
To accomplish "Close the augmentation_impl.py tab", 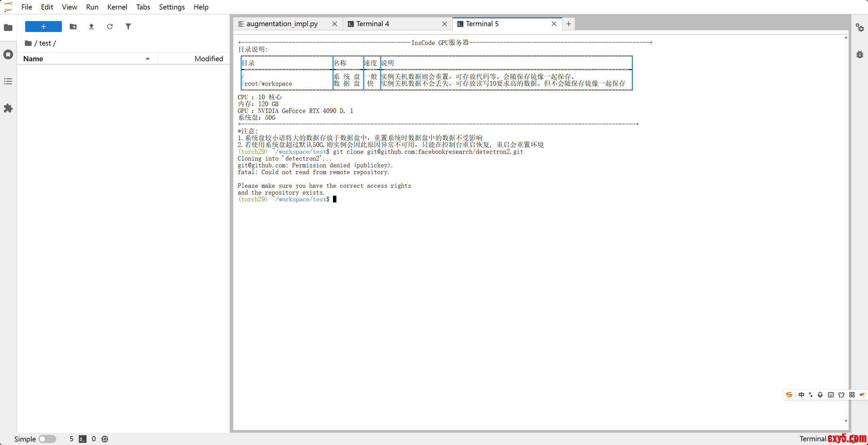I will 335,24.
